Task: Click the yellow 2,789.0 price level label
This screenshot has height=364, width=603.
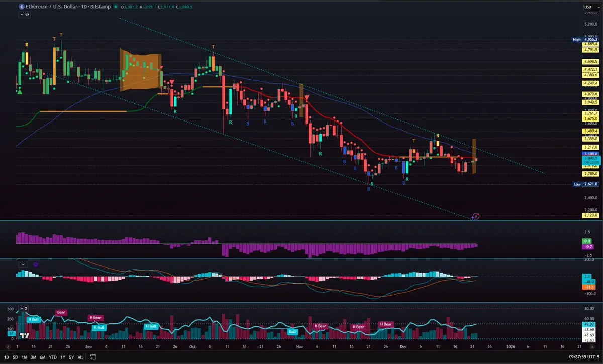Action: tap(590, 174)
